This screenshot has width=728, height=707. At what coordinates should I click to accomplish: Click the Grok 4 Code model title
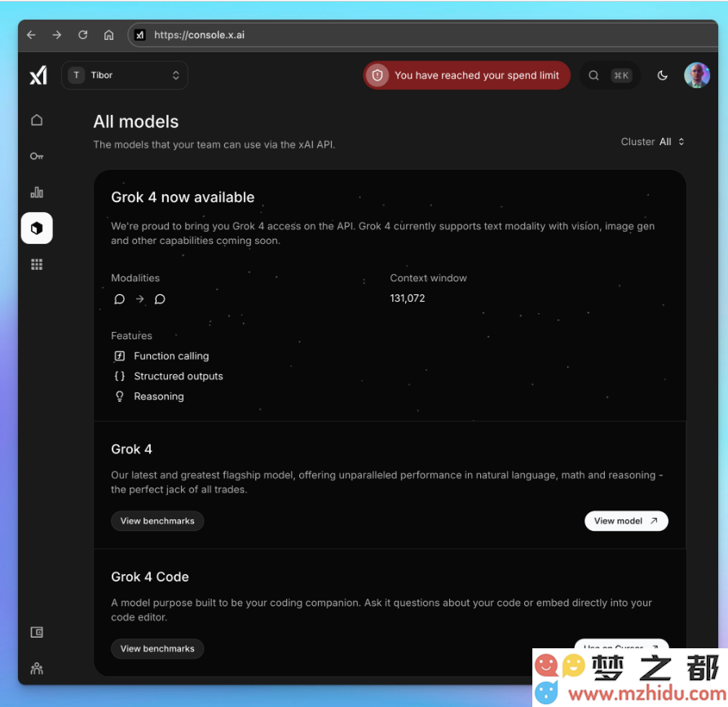click(150, 577)
